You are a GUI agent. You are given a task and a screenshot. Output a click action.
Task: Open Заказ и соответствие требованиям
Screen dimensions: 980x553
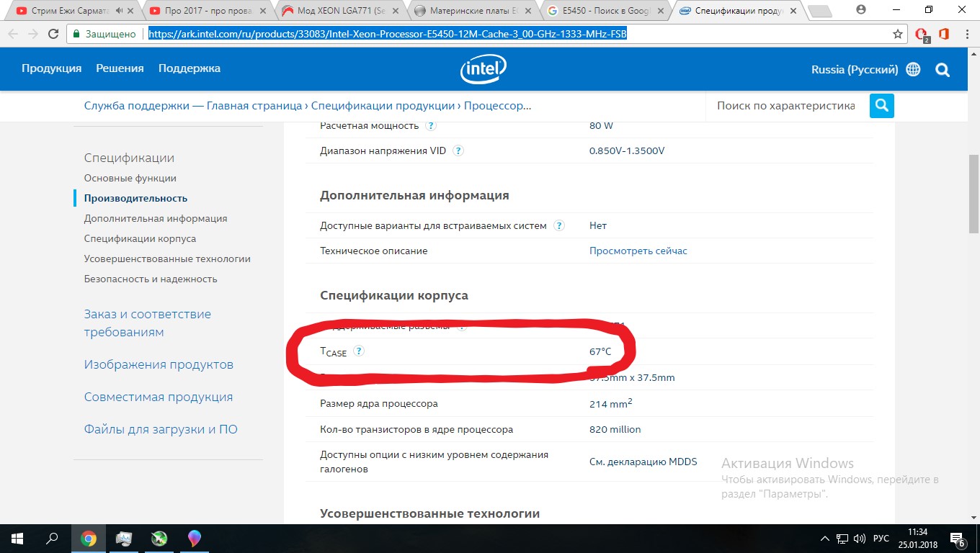click(148, 323)
